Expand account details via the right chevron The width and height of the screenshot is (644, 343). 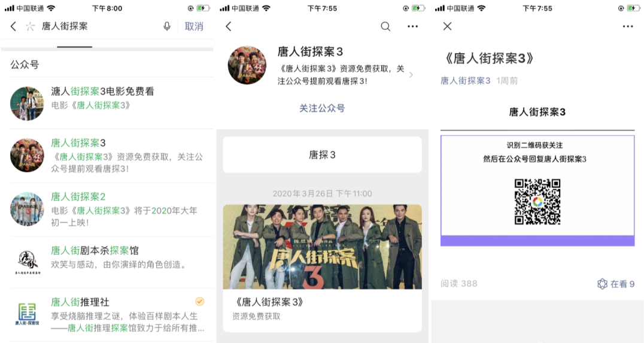411,75
